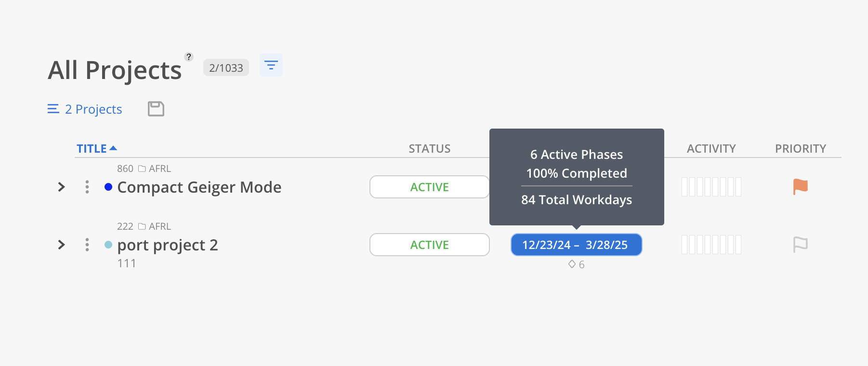Sort by the PRIORITY column header
This screenshot has height=366, width=868.
(x=800, y=149)
